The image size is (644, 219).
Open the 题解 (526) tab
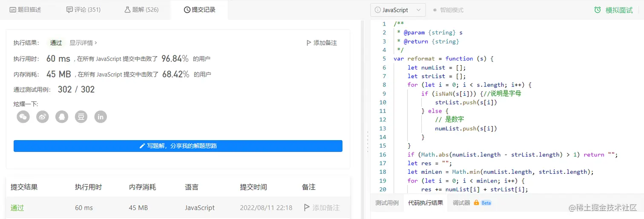tap(141, 9)
